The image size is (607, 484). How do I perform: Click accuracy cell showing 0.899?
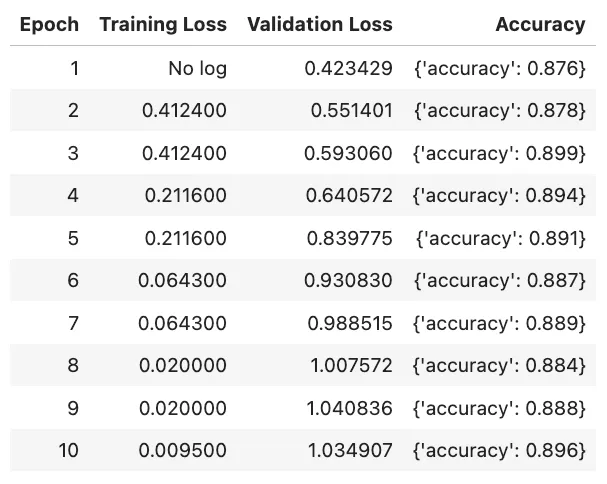[500, 154]
